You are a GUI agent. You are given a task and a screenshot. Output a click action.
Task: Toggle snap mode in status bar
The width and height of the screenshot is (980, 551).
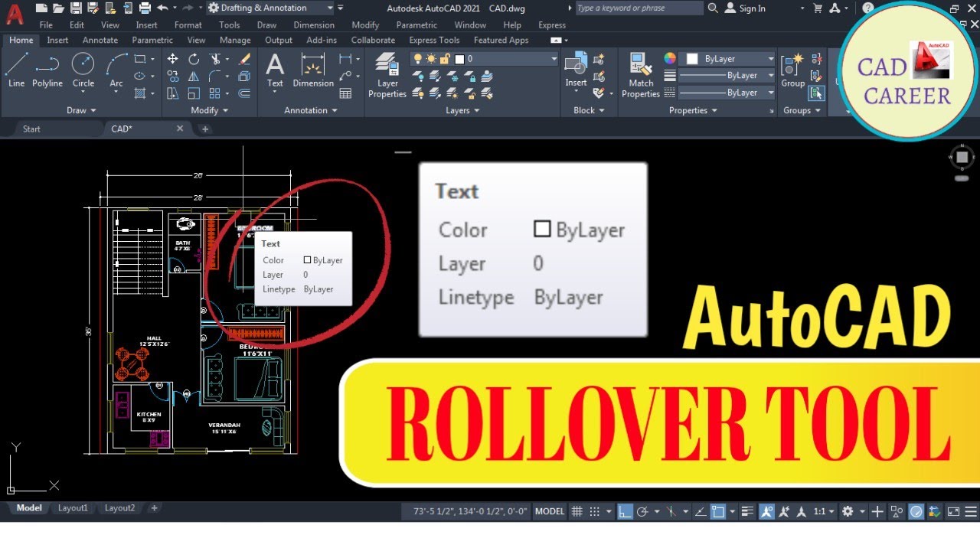click(595, 511)
